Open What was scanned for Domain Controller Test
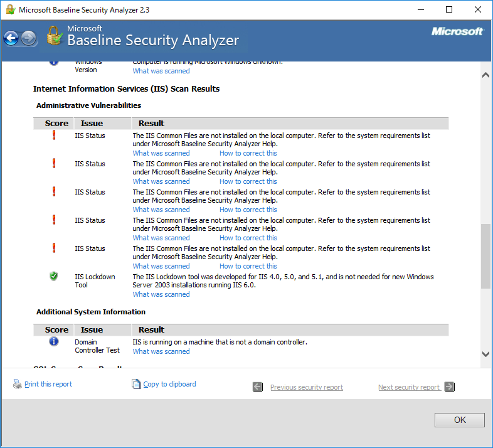 (x=161, y=352)
